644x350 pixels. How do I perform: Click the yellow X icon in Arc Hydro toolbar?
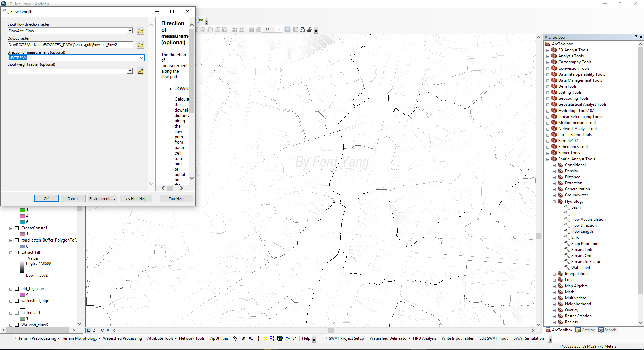tap(265, 338)
